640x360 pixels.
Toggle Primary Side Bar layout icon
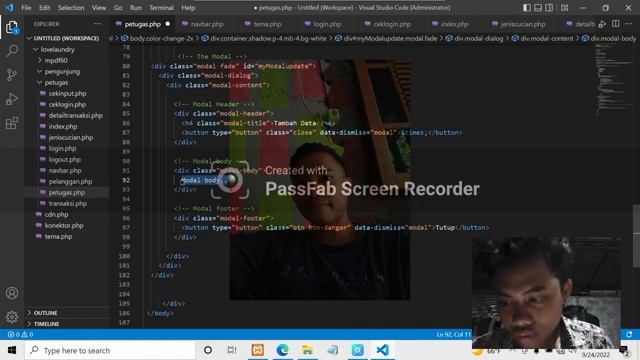(527, 8)
